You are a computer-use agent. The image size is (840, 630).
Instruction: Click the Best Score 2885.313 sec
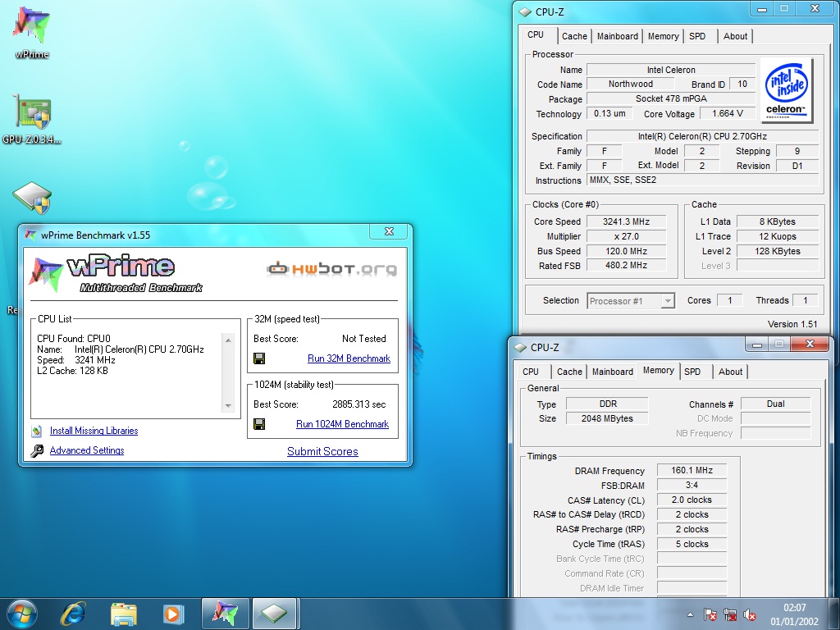coord(359,404)
